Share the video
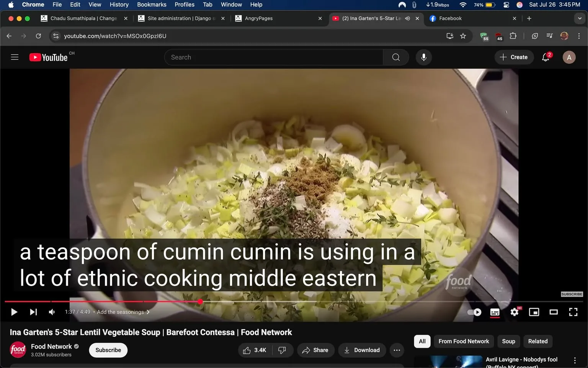Screen dimensions: 588x368 pyautogui.click(x=315, y=350)
